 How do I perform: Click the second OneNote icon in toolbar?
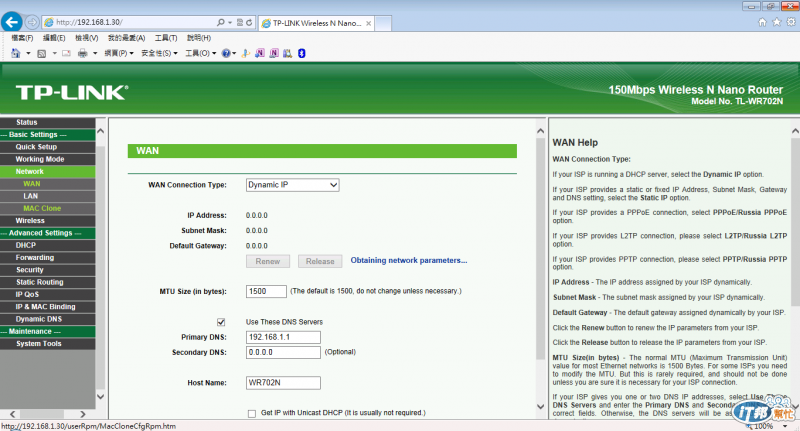274,53
